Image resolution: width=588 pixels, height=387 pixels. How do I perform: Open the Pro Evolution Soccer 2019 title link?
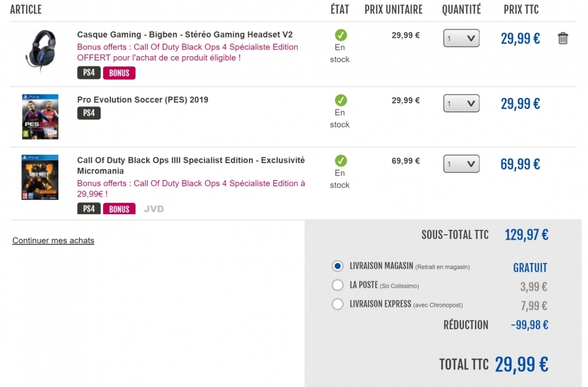(142, 100)
